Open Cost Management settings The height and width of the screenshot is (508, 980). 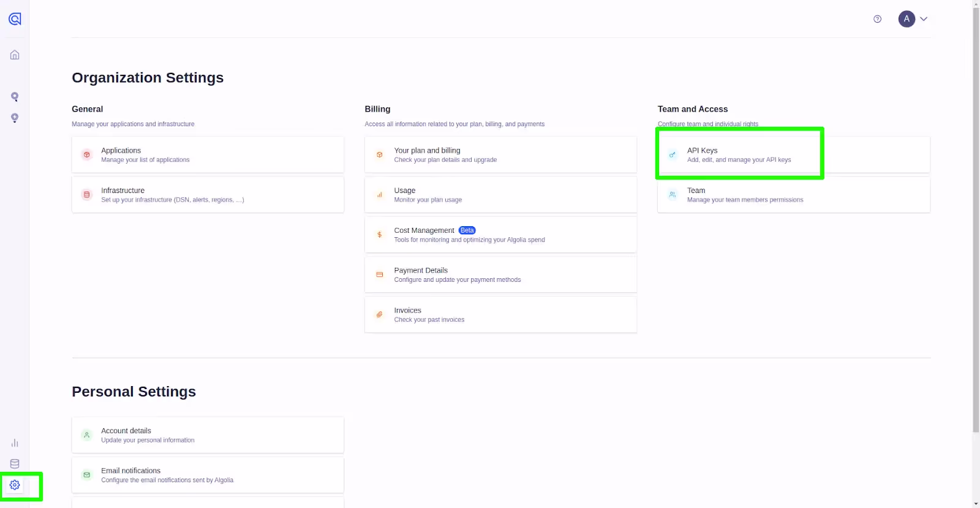click(500, 235)
